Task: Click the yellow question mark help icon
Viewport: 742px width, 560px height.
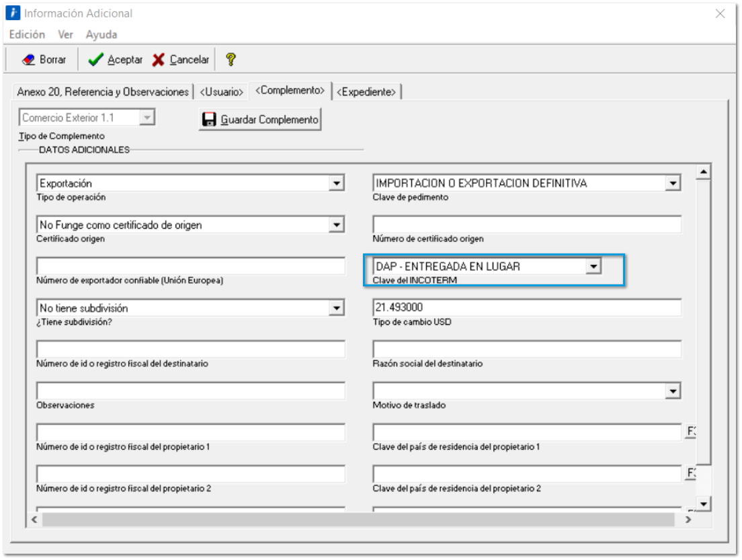Action: (x=229, y=60)
